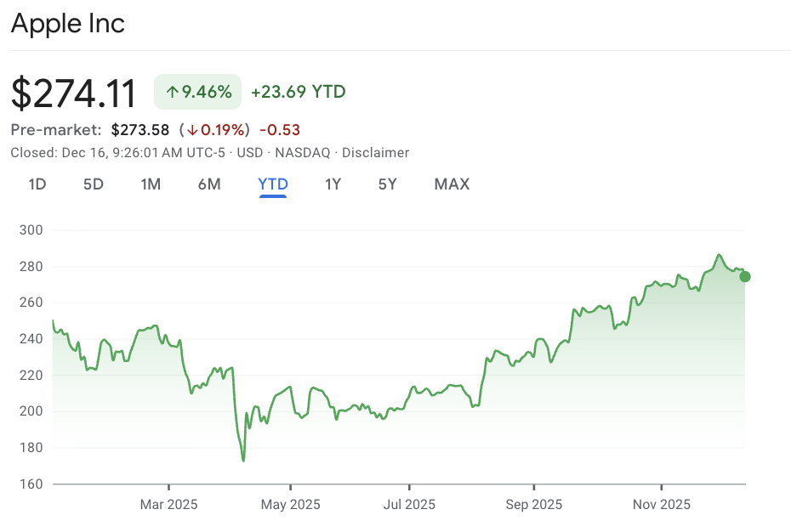Switch to the 5D range tab

[x=94, y=184]
